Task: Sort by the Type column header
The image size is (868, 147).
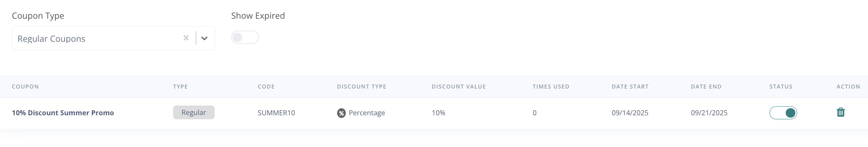Action: (x=180, y=87)
